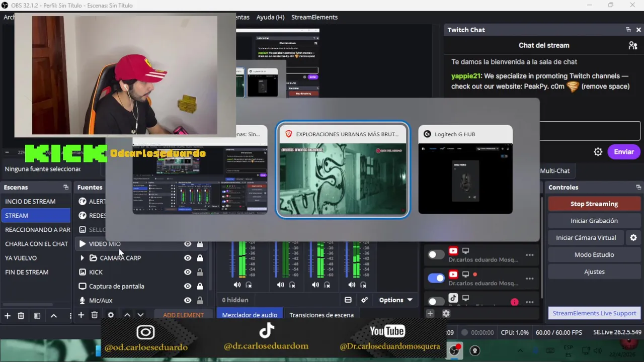Open Ajustes in Controles
The width and height of the screenshot is (644, 362).
pyautogui.click(x=594, y=272)
